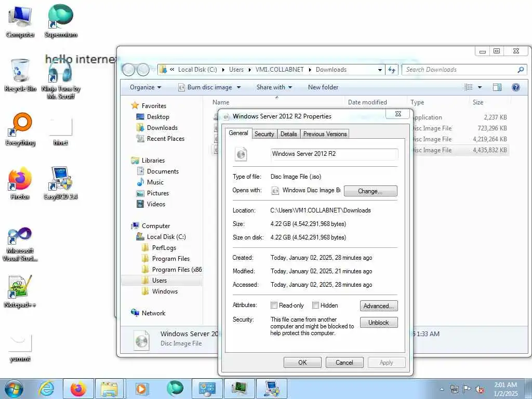Screen dimensions: 532x399
Task: Select Downloads under Favorites
Action: (157, 128)
